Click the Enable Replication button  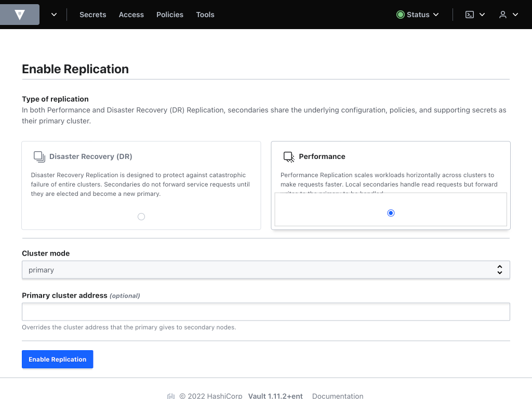point(57,359)
